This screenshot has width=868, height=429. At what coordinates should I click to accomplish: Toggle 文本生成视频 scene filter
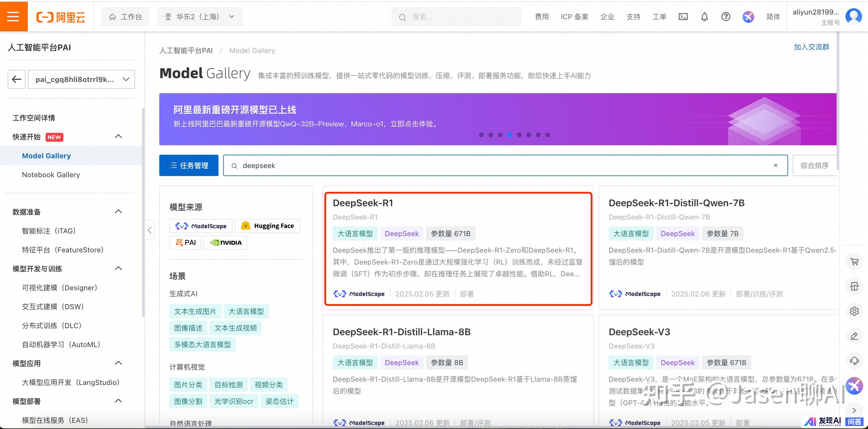[236, 328]
